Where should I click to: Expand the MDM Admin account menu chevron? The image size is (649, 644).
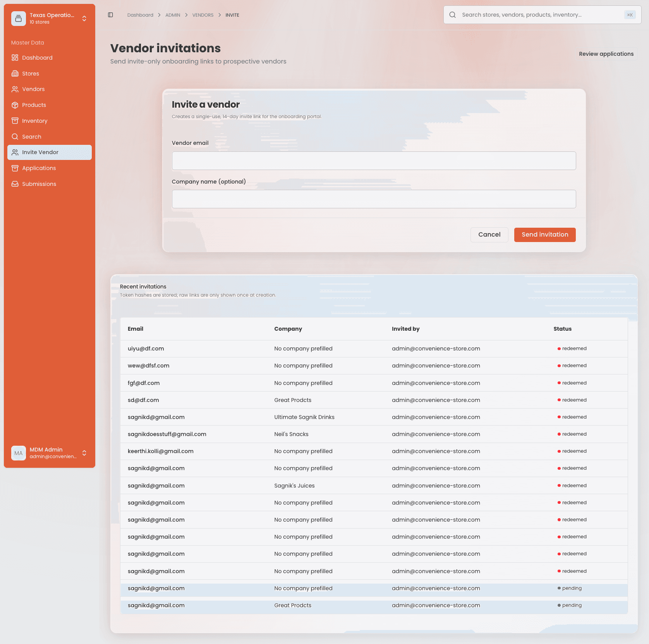point(84,453)
